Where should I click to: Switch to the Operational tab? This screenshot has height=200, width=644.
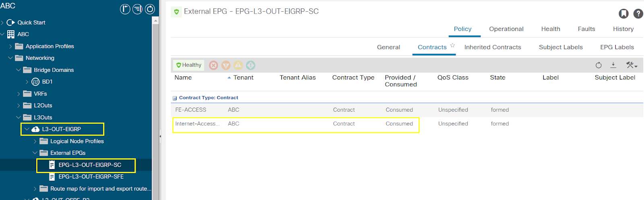tap(506, 29)
